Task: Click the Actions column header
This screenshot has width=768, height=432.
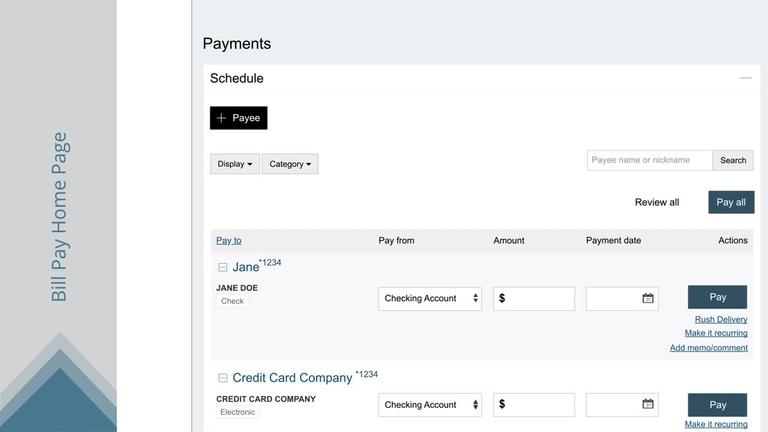Action: (x=733, y=240)
